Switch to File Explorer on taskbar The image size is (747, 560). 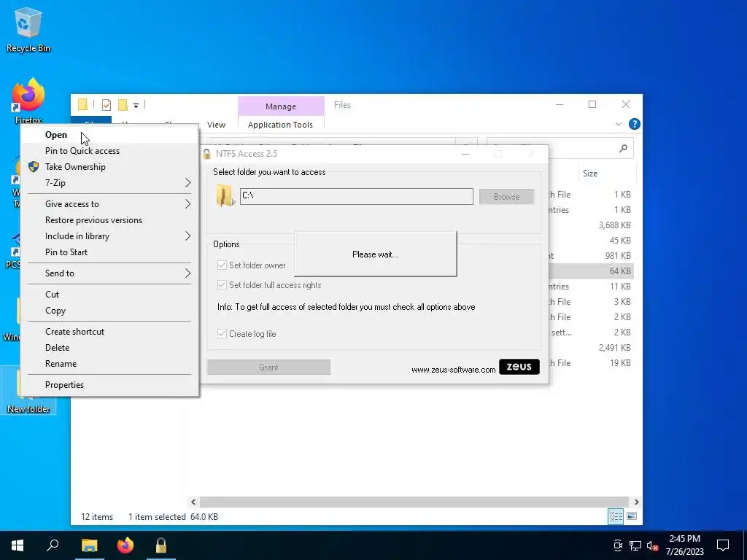pyautogui.click(x=89, y=545)
